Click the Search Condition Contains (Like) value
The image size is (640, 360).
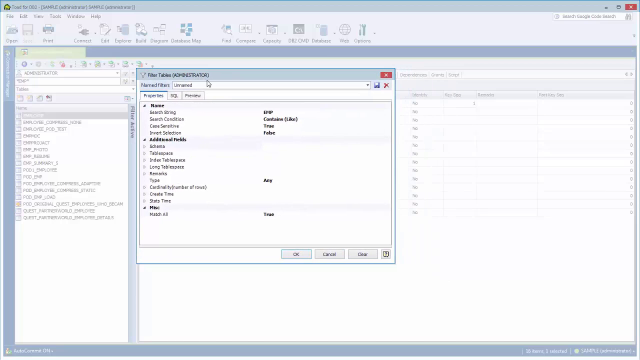point(280,119)
